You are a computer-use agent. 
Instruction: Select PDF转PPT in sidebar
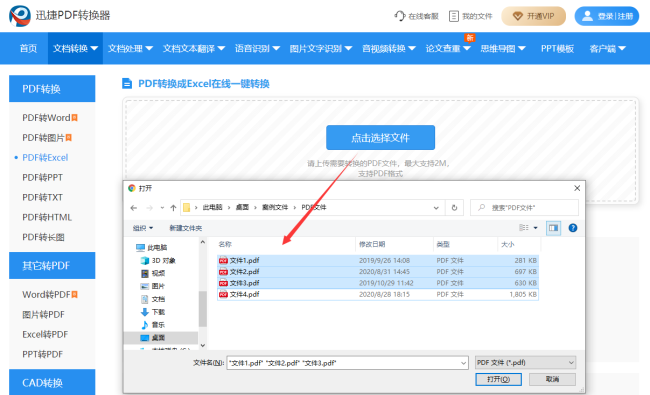(42, 177)
